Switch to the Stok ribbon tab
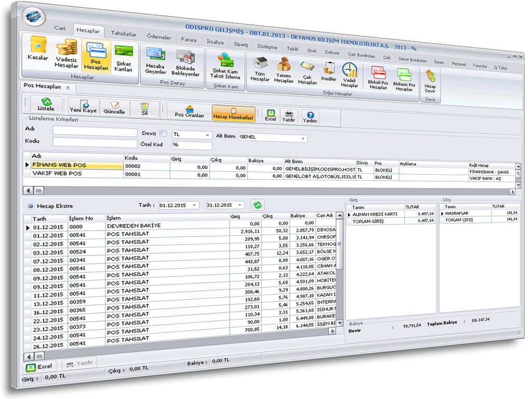This screenshot has width=532, height=399. tap(312, 50)
